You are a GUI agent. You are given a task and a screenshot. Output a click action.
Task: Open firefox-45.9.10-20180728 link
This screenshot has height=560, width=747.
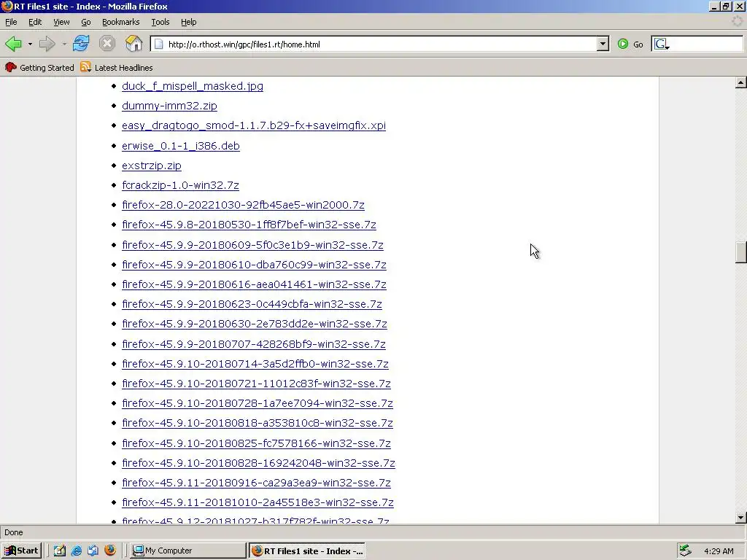(x=258, y=403)
